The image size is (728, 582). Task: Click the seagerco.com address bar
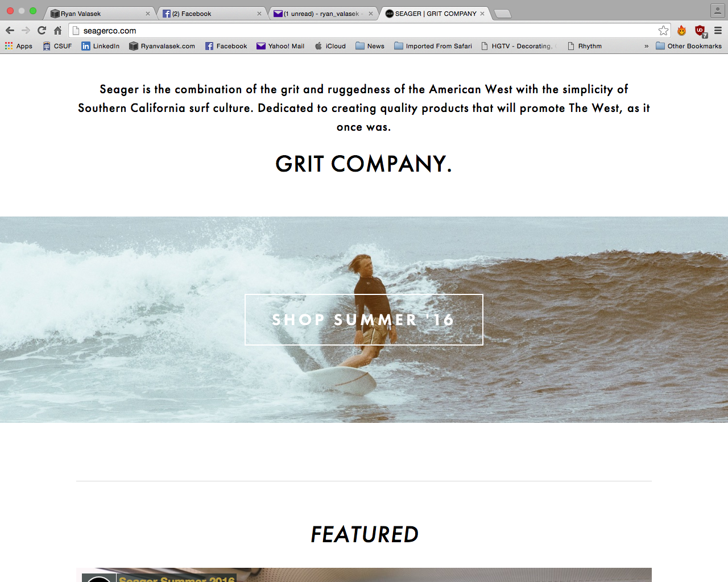(364, 31)
